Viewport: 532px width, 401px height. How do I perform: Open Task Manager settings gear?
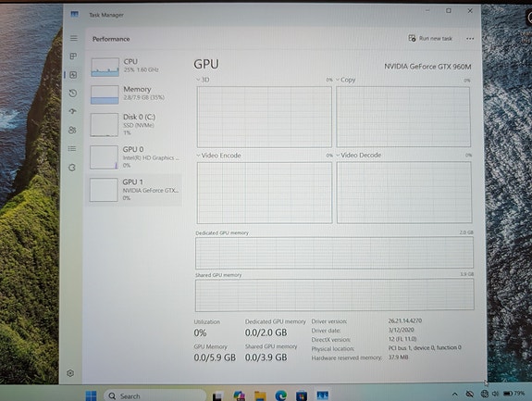click(x=70, y=373)
